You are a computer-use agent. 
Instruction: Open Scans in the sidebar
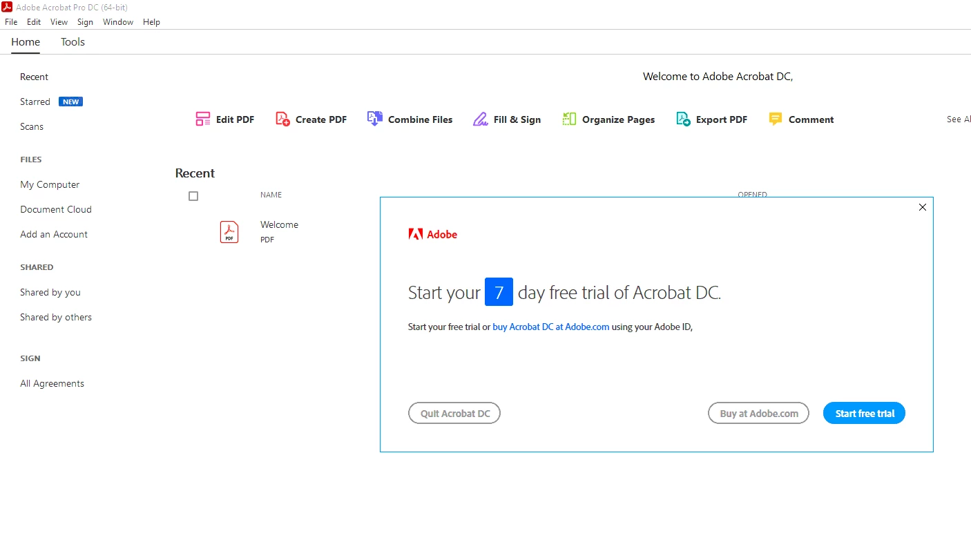coord(32,126)
